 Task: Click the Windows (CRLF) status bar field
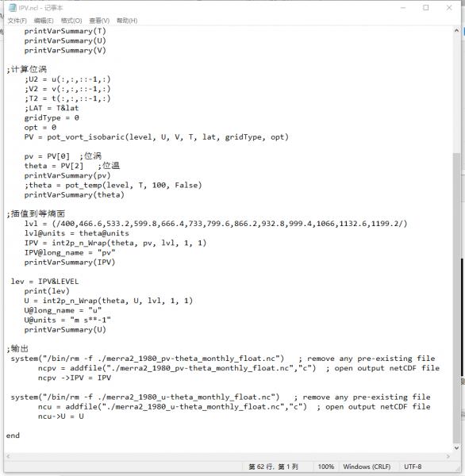tap(367, 466)
